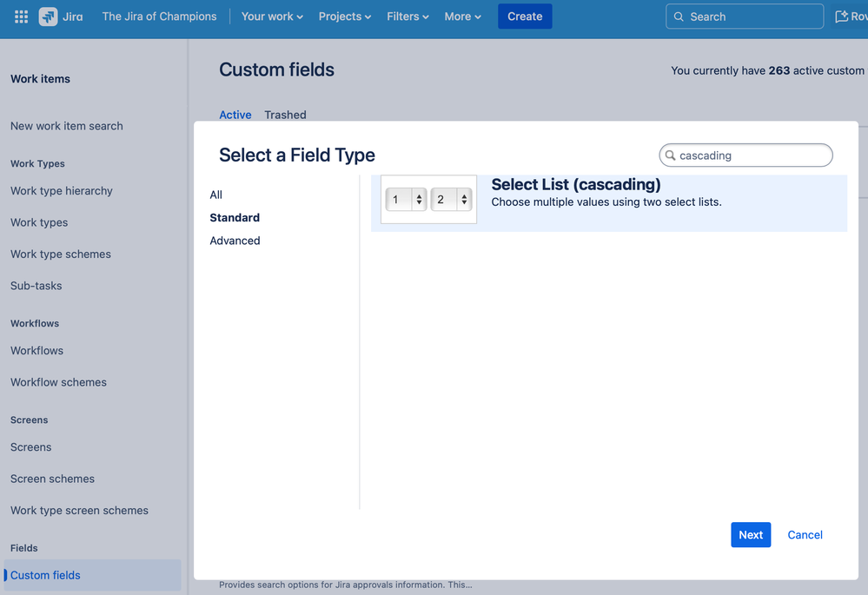This screenshot has width=868, height=595.
Task: Go to Work types in sidebar
Action: (39, 222)
